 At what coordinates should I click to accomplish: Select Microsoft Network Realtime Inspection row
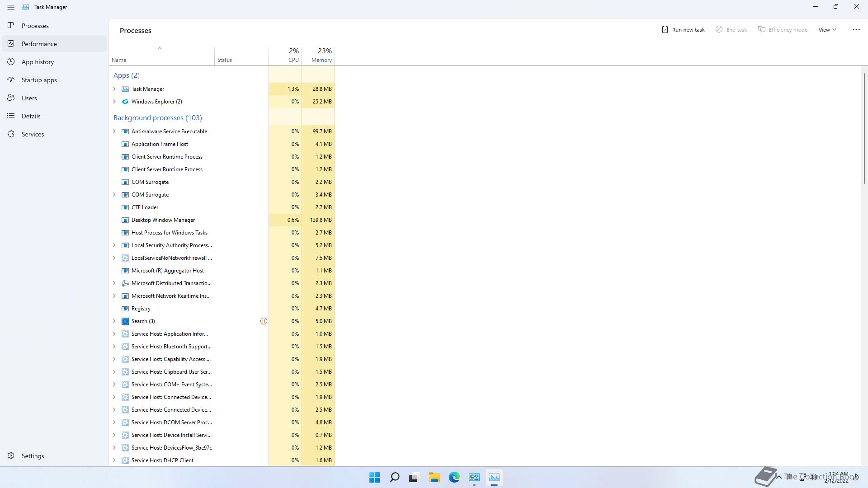tap(222, 296)
